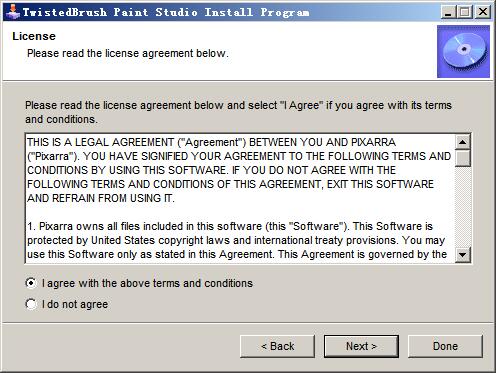
Task: Click the Done button
Action: [445, 346]
